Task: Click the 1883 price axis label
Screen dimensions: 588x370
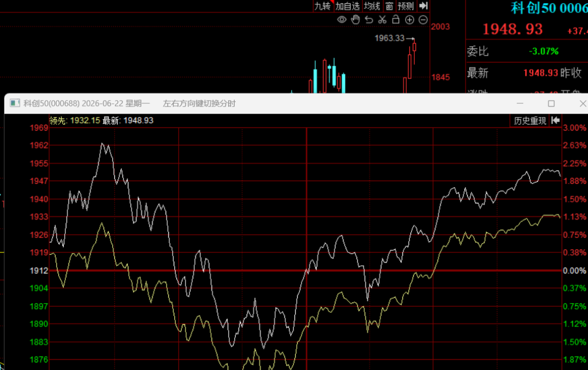Action: (x=39, y=342)
